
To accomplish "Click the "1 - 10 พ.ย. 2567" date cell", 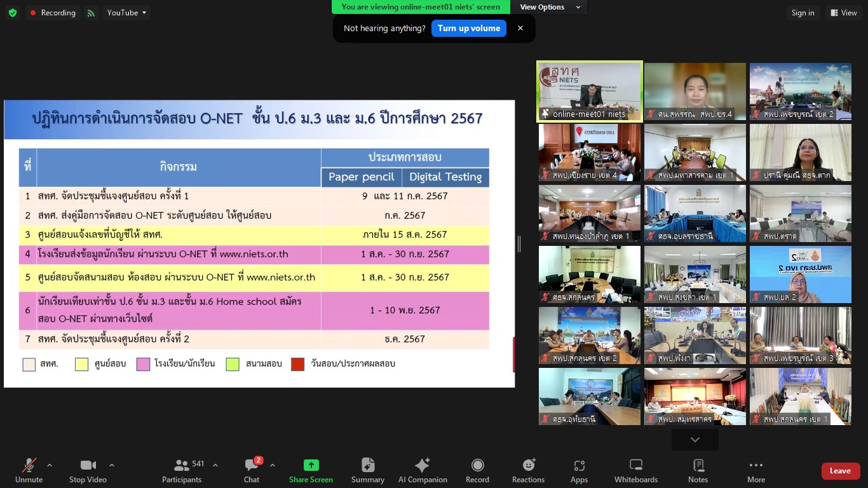I will click(x=405, y=310).
